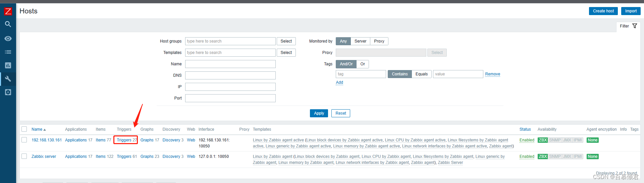The image size is (644, 183).
Task: Set Monitored by to Any
Action: coord(343,41)
